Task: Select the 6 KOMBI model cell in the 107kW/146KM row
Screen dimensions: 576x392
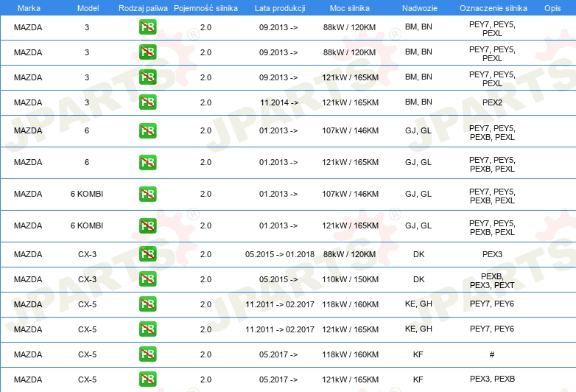Action: pos(87,194)
